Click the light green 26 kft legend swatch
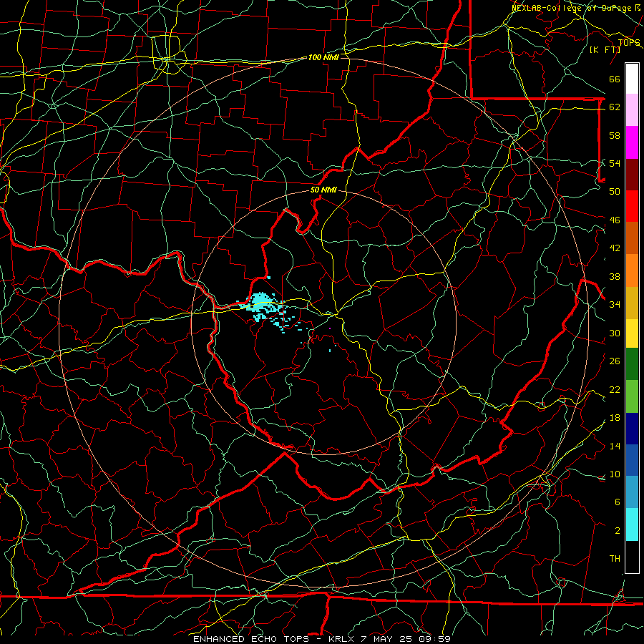The width and height of the screenshot is (644, 644). click(x=632, y=396)
